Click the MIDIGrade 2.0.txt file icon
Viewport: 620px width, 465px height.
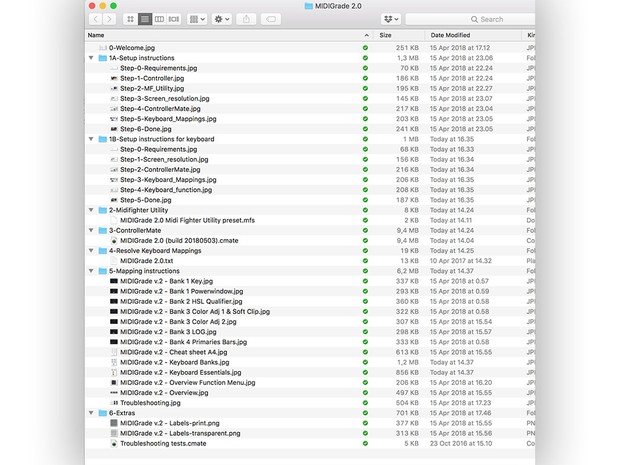click(x=114, y=261)
